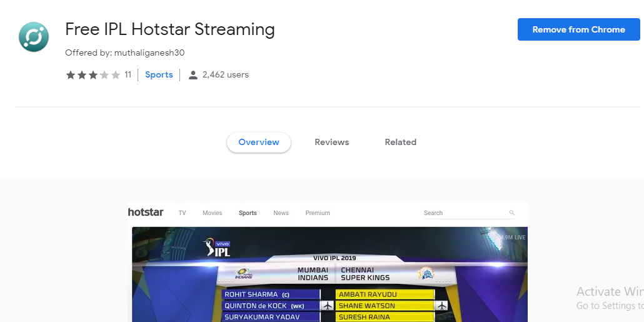Remove the extension from Chrome
This screenshot has width=644, height=322.
579,29
